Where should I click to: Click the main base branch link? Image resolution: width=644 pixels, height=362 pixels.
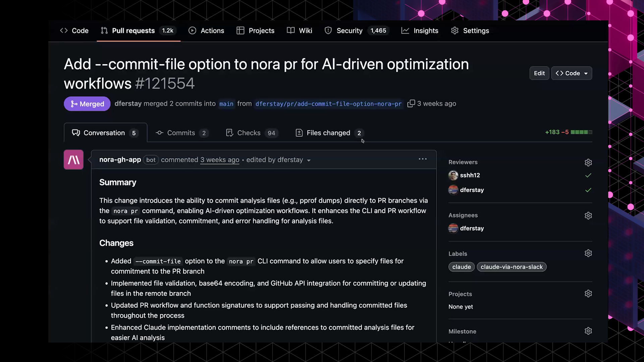226,104
